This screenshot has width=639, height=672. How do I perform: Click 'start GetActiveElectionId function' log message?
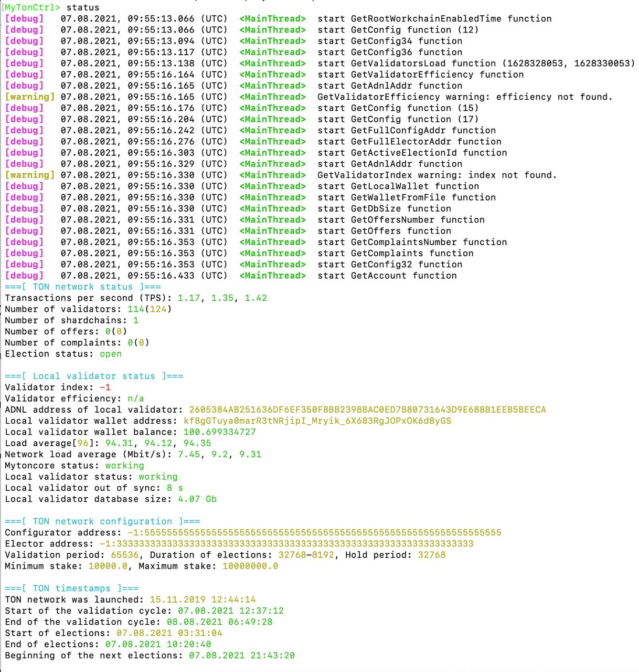(x=412, y=153)
